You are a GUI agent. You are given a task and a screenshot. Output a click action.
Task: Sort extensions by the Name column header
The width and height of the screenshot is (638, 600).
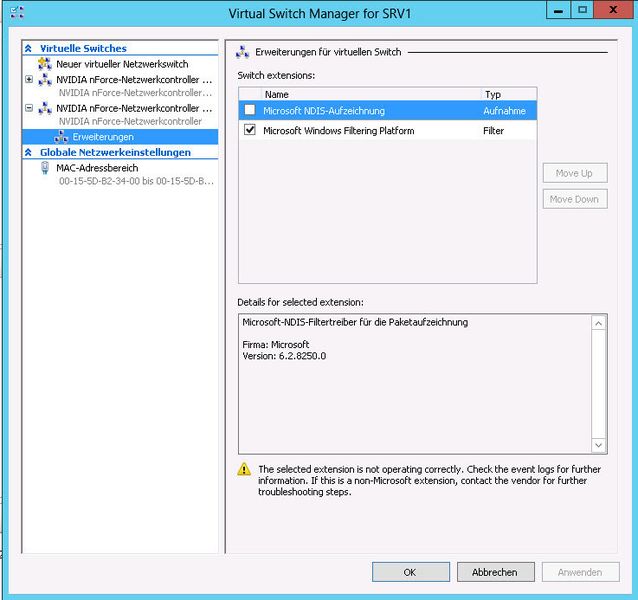pyautogui.click(x=360, y=94)
